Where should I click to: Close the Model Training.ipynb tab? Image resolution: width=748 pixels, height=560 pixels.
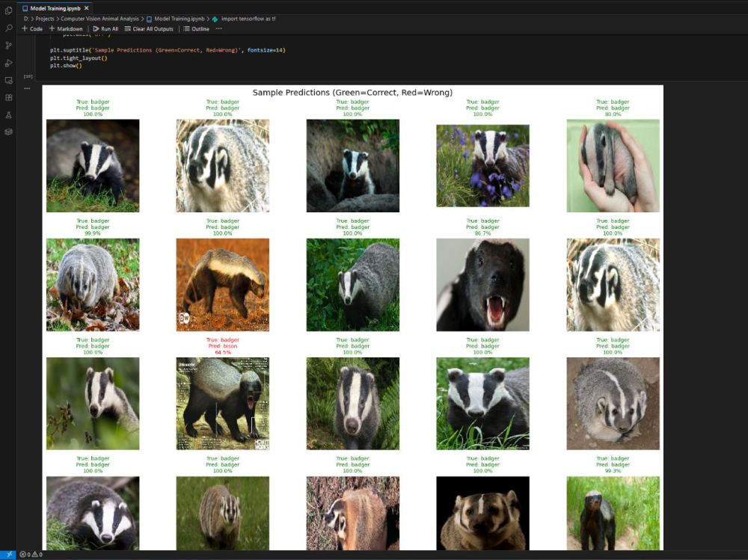86,8
